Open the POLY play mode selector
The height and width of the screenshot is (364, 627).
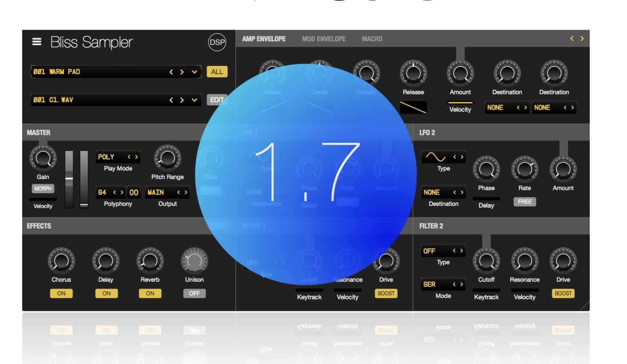click(x=118, y=157)
